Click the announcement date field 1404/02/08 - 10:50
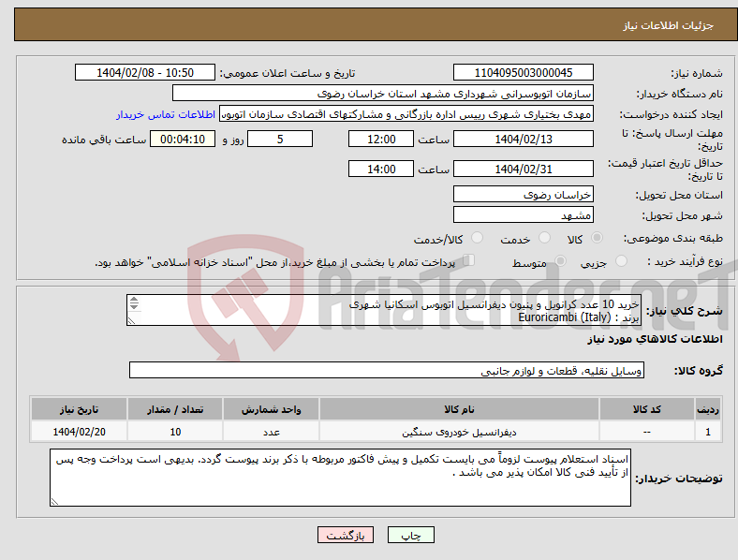 click(145, 72)
